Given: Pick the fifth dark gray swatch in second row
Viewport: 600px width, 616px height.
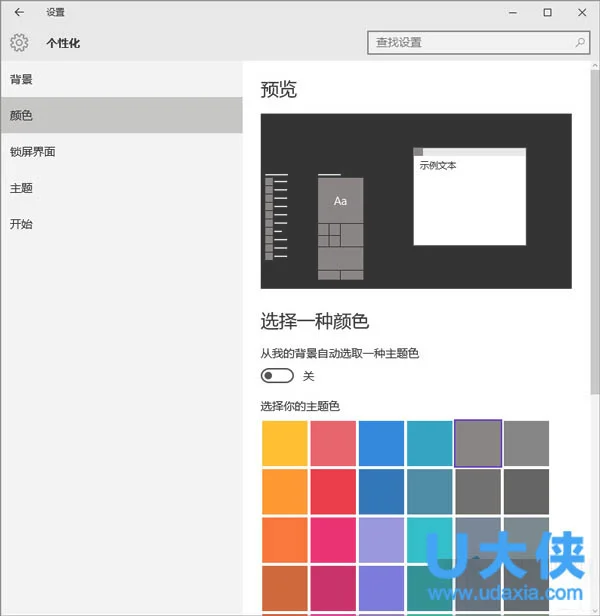Looking at the screenshot, I should [478, 491].
